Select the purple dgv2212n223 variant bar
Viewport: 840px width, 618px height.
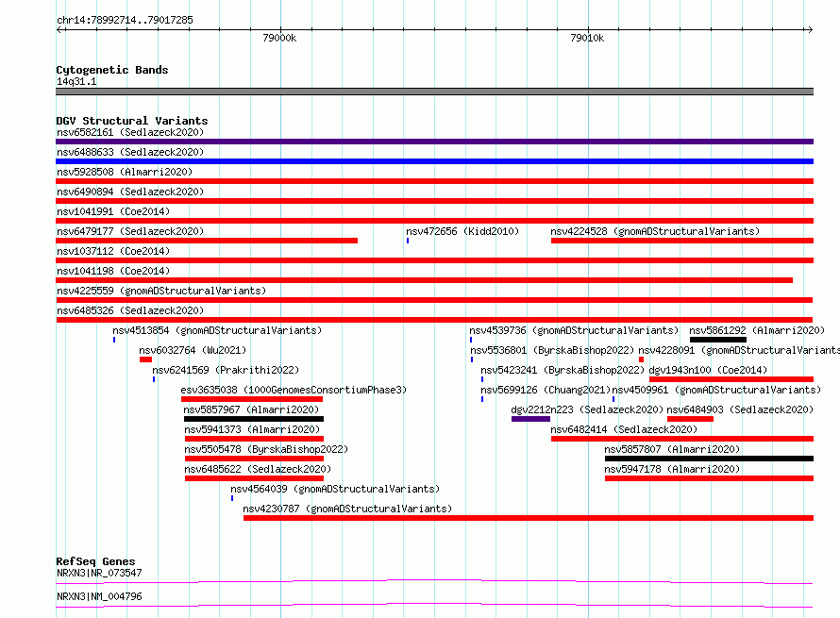point(530,419)
